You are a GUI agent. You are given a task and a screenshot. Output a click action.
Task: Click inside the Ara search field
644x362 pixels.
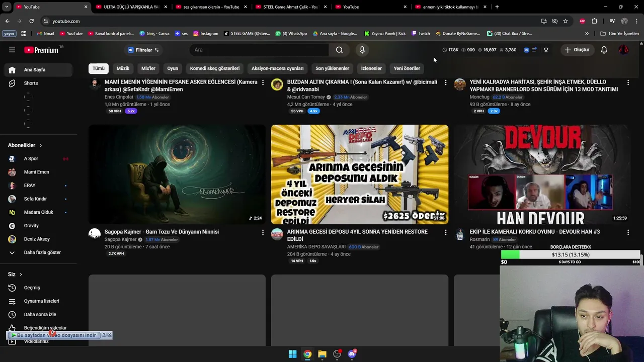(259, 50)
